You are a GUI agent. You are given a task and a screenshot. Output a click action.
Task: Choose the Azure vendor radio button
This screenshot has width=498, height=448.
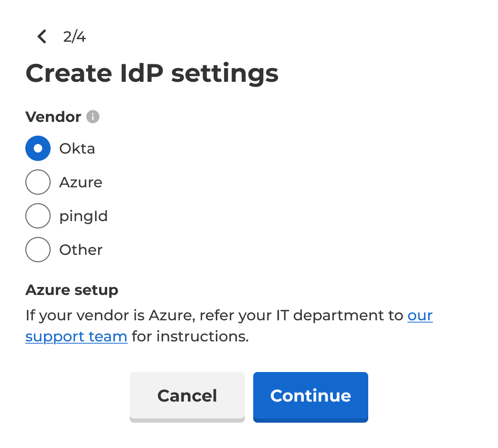38,182
